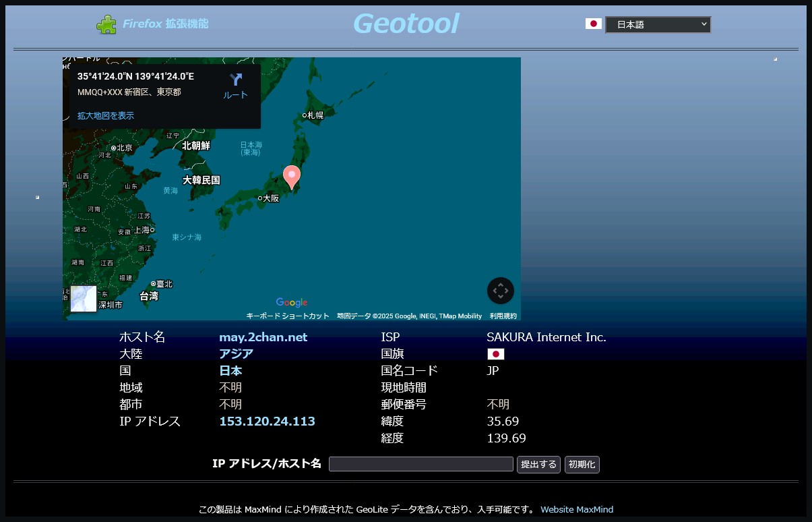
Task: Click the 日本 country link
Action: (230, 371)
